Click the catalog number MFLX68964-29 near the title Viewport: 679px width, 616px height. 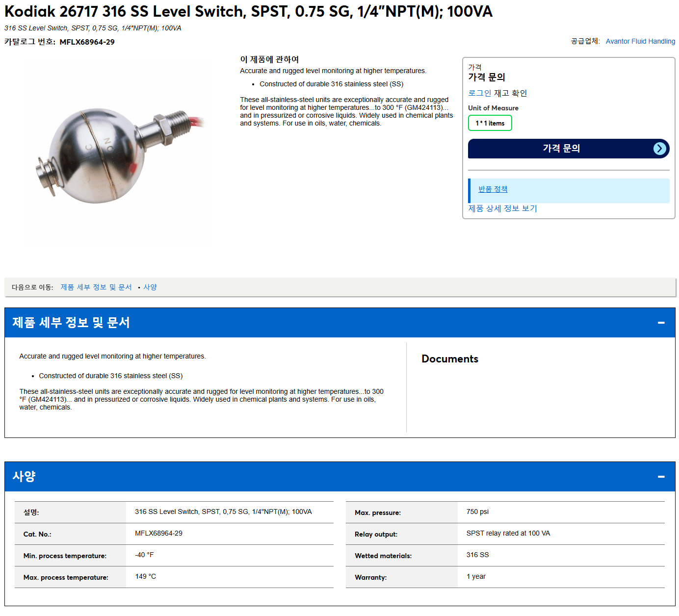click(87, 42)
